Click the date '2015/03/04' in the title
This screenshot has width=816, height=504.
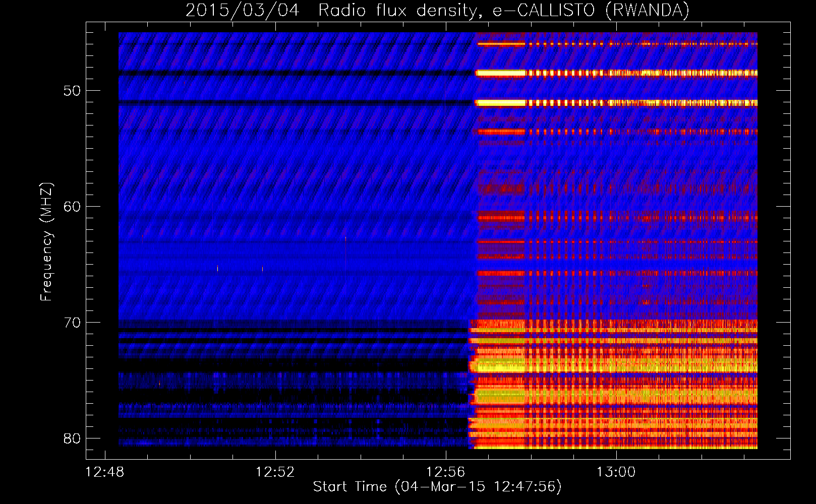243,10
